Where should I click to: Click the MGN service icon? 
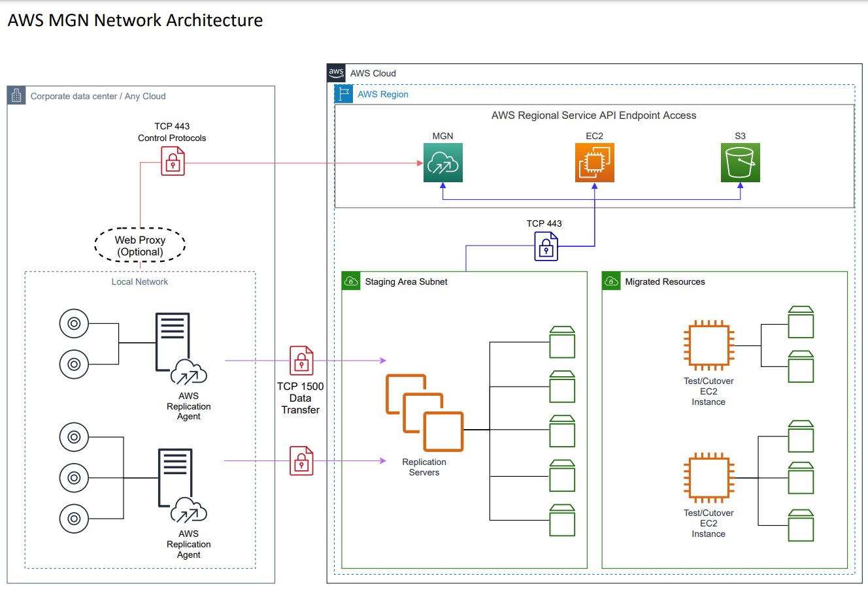[x=443, y=163]
